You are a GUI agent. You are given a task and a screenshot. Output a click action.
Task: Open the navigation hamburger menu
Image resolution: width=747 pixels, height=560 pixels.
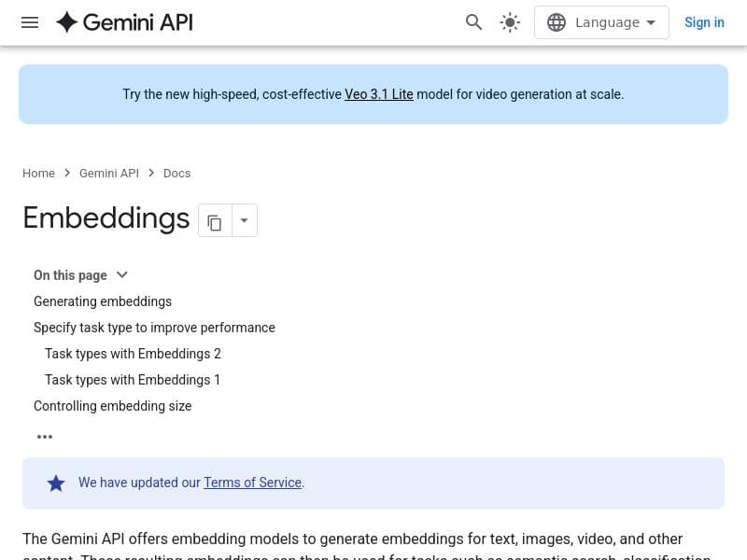click(30, 22)
